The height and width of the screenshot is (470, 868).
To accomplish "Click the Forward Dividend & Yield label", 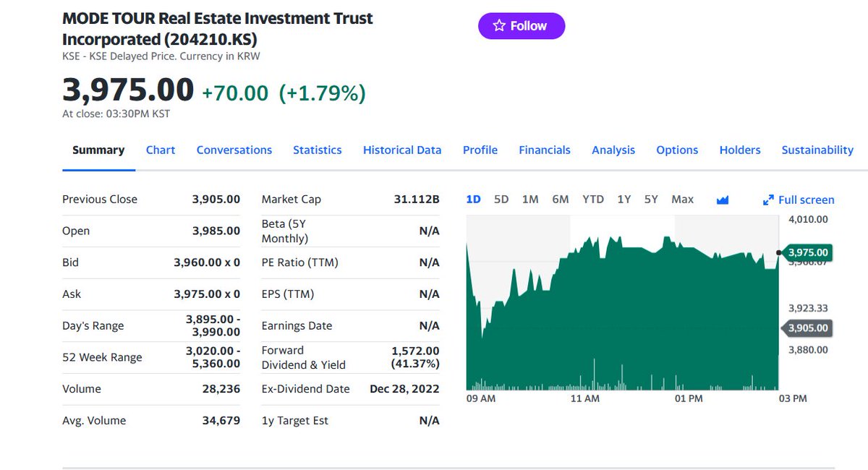I will click(x=304, y=357).
